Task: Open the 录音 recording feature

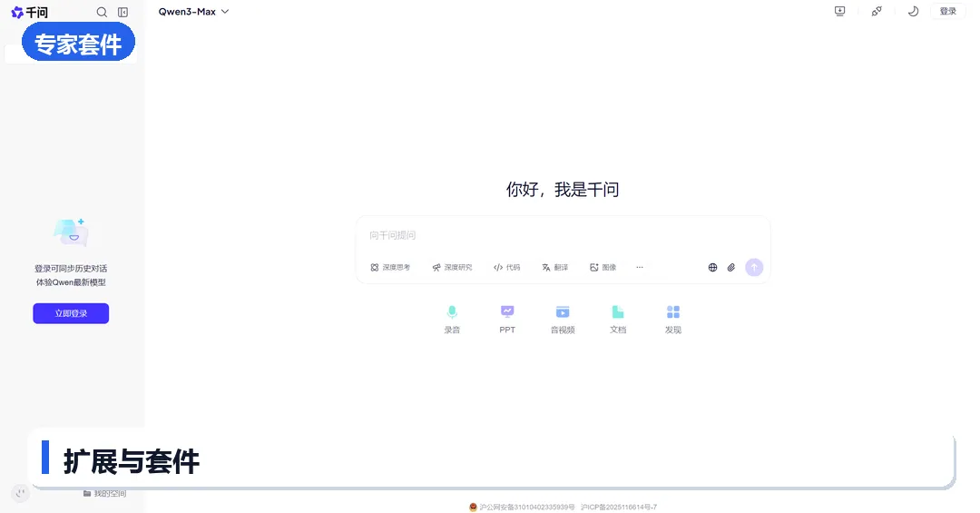Action: pos(452,319)
